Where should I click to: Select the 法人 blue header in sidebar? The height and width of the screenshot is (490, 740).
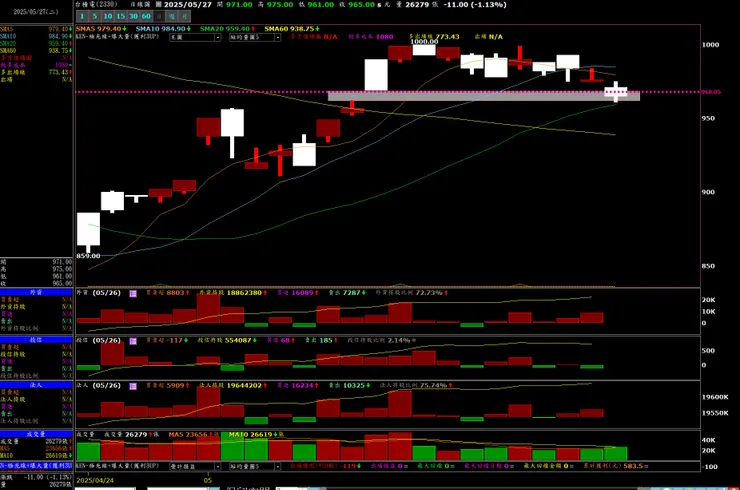coord(36,385)
